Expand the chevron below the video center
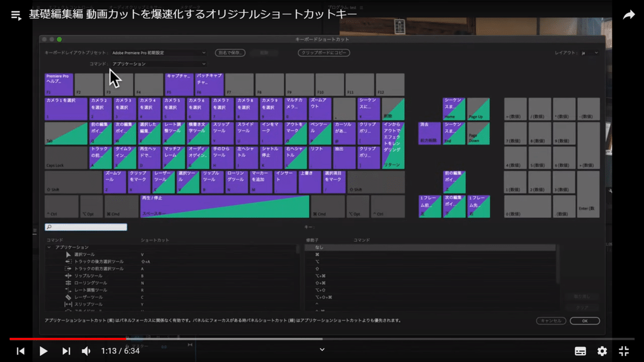Image resolution: width=644 pixels, height=362 pixels. pos(322,349)
